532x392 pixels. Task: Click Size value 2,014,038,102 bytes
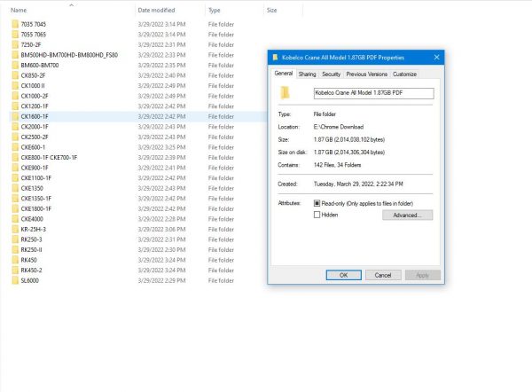pyautogui.click(x=349, y=139)
